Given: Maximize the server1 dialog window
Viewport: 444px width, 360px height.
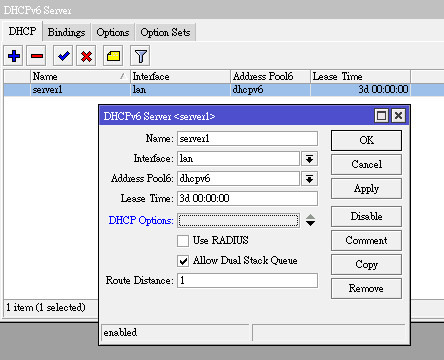Looking at the screenshot, I should (x=381, y=116).
